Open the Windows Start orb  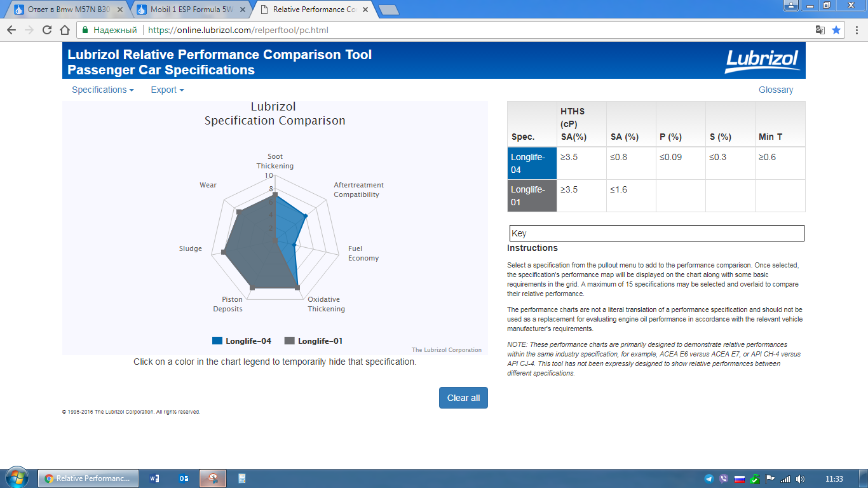point(17,478)
